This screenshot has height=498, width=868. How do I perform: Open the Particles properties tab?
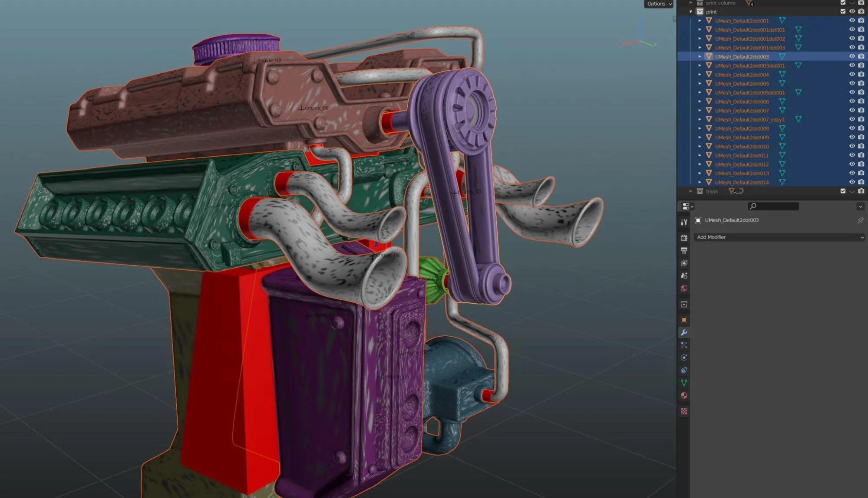click(684, 345)
